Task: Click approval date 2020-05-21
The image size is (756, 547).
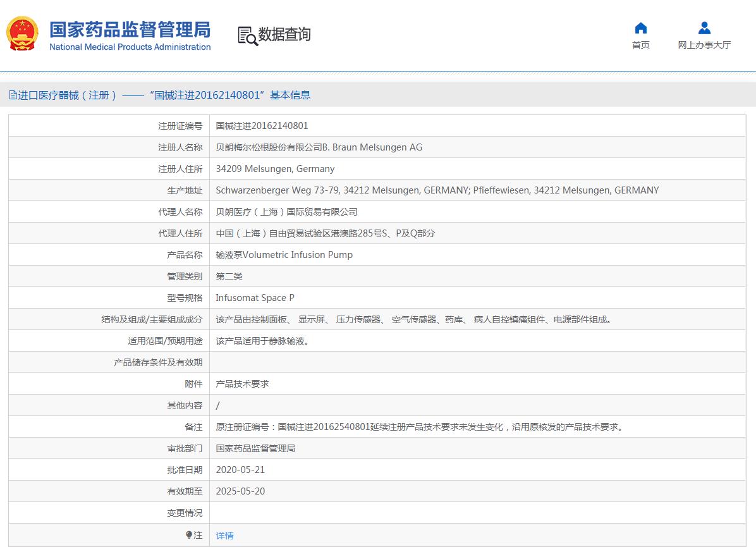Action: coord(240,470)
